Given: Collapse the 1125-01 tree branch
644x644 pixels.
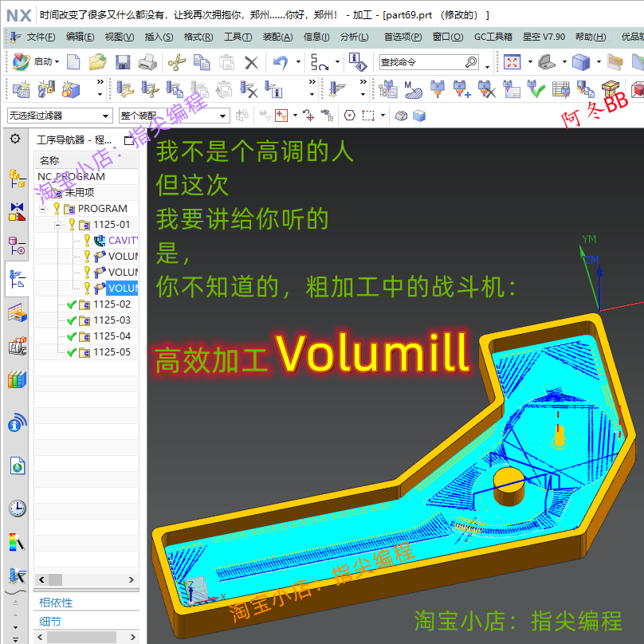Looking at the screenshot, I should tap(57, 225).
